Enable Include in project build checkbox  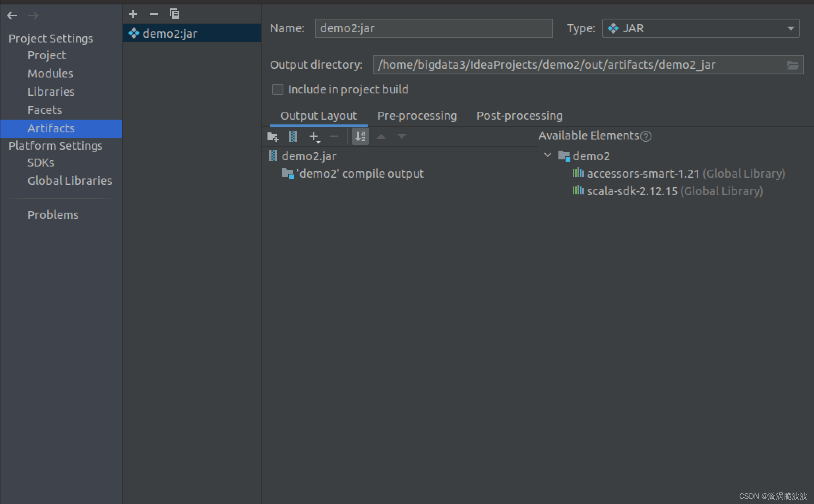click(x=278, y=89)
